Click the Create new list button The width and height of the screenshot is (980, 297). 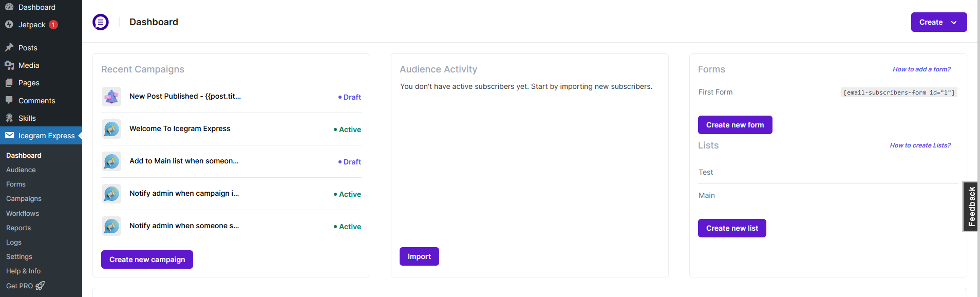click(x=732, y=228)
